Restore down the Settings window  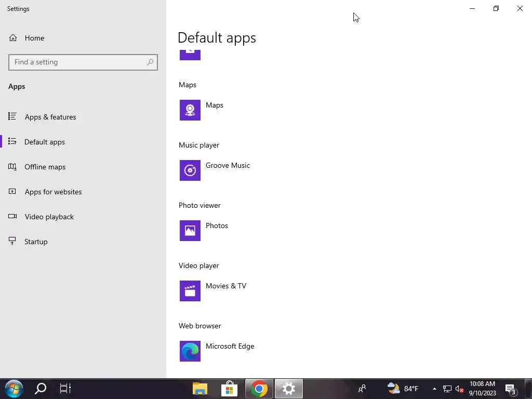click(496, 8)
